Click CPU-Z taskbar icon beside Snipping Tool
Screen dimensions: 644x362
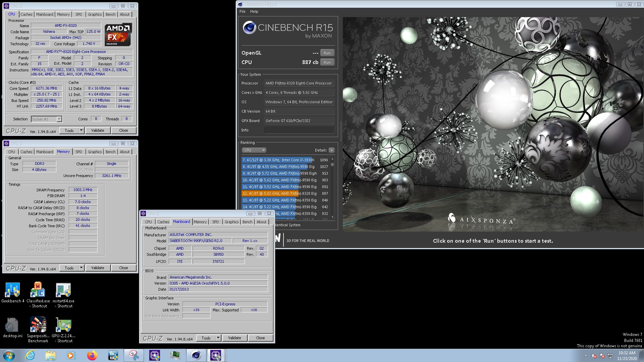(x=155, y=355)
